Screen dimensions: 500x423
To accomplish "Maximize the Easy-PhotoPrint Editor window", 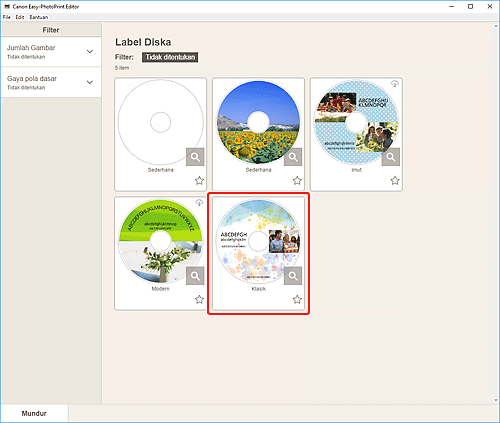I will point(470,7).
